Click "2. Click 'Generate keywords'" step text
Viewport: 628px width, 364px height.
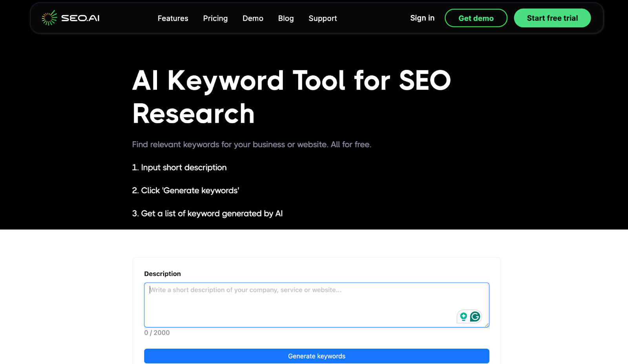(186, 190)
